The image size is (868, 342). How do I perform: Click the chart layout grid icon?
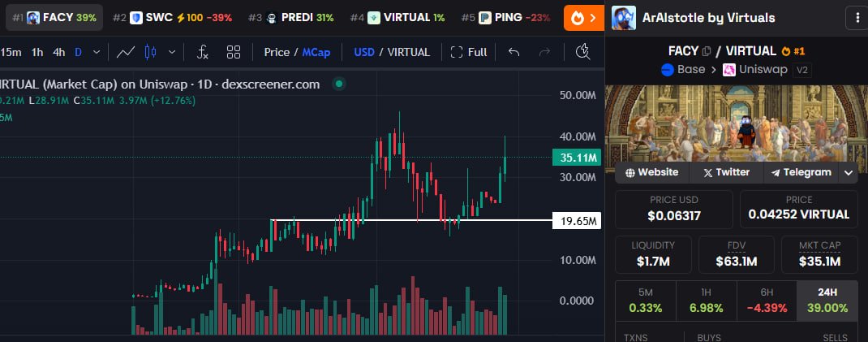tap(234, 52)
